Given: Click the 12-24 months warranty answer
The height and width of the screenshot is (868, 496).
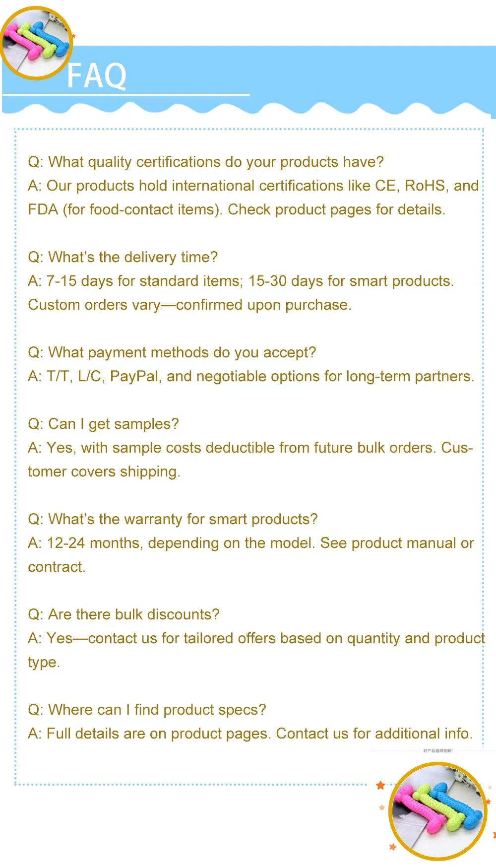Looking at the screenshot, I should click(x=250, y=543).
